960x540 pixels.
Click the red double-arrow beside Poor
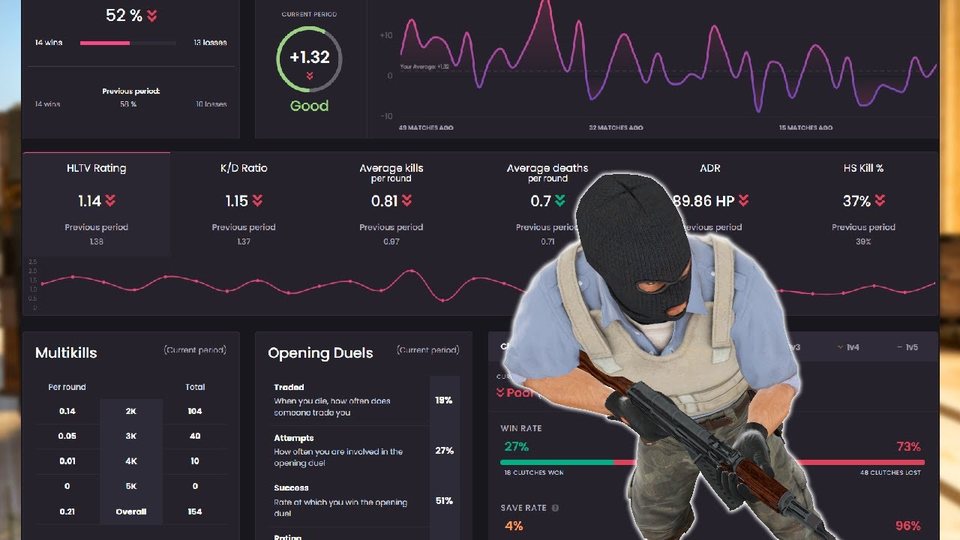coord(500,392)
